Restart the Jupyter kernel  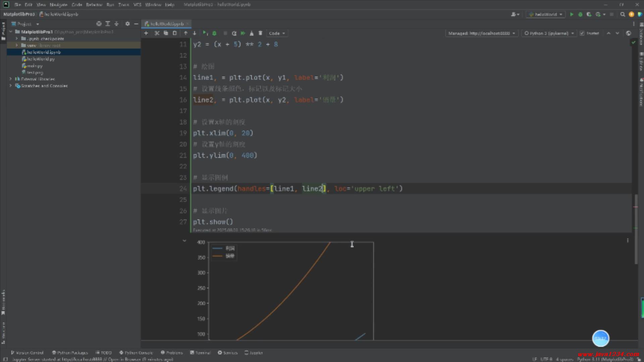pos(234,33)
